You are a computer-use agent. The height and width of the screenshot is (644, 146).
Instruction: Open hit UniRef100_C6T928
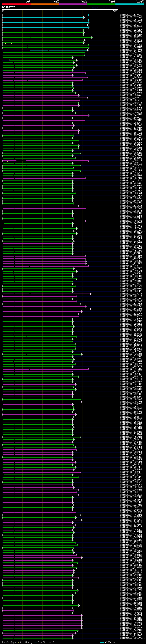point(131,20)
